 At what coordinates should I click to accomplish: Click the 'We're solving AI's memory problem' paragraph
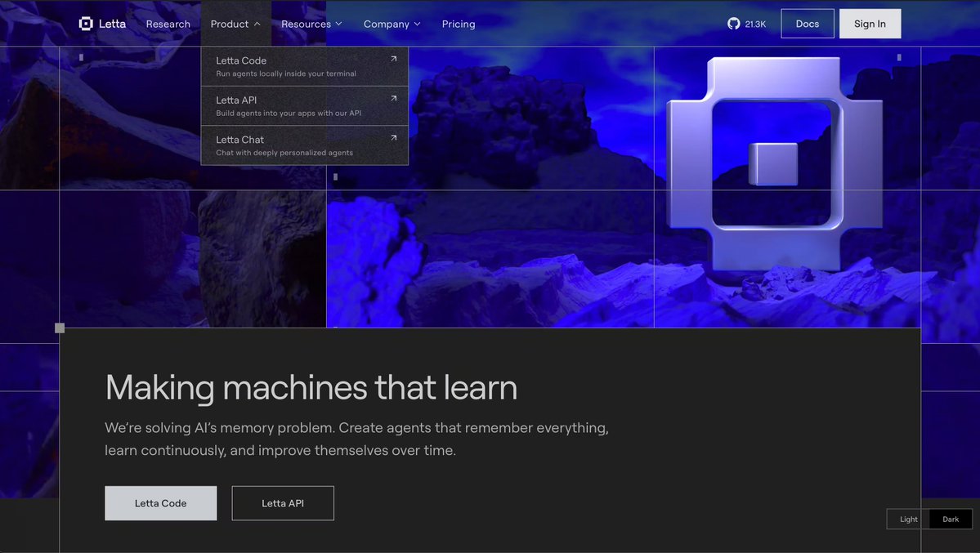tap(356, 439)
